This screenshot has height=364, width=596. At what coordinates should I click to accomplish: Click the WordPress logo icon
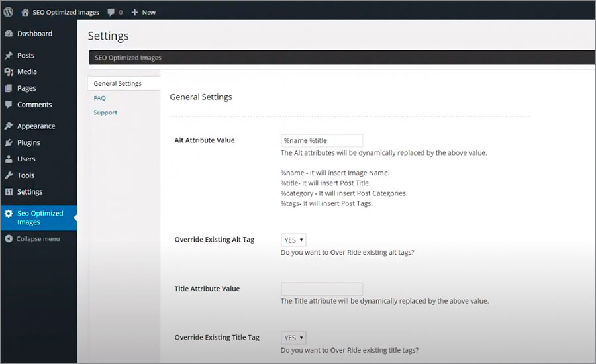tap(9, 12)
